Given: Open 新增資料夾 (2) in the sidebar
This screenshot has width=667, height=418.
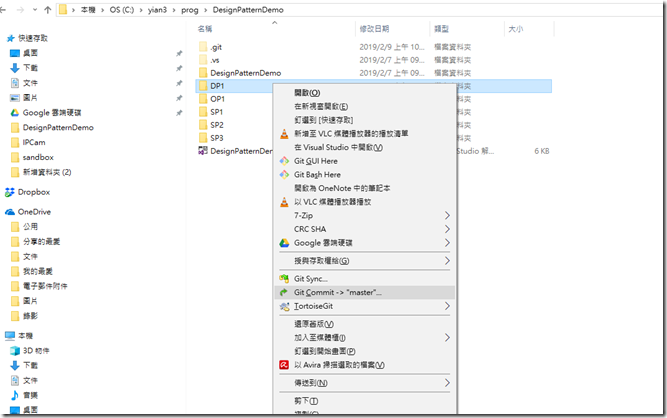Looking at the screenshot, I should [47, 172].
